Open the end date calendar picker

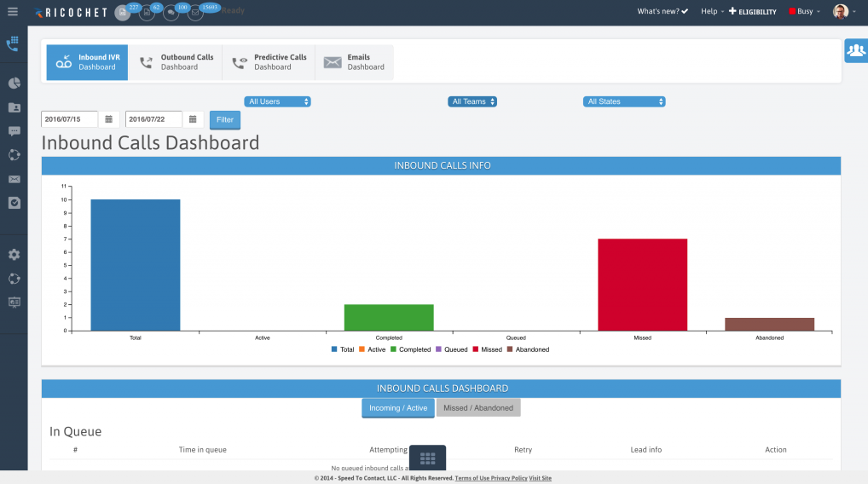[x=193, y=119]
